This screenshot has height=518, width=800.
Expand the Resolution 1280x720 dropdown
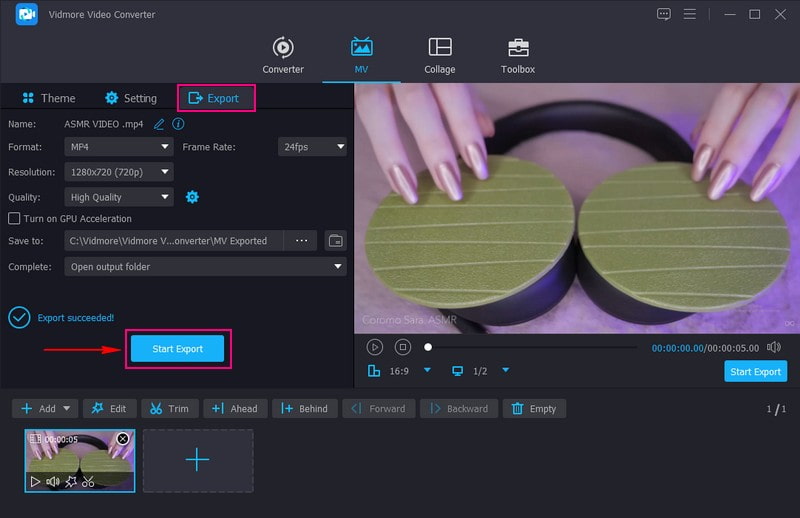coord(119,172)
